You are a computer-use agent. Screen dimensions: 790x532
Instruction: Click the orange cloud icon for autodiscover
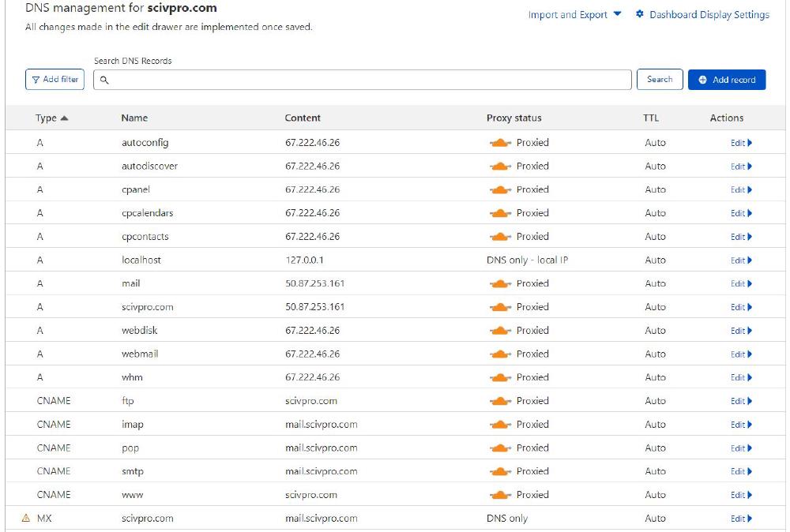[x=500, y=167]
